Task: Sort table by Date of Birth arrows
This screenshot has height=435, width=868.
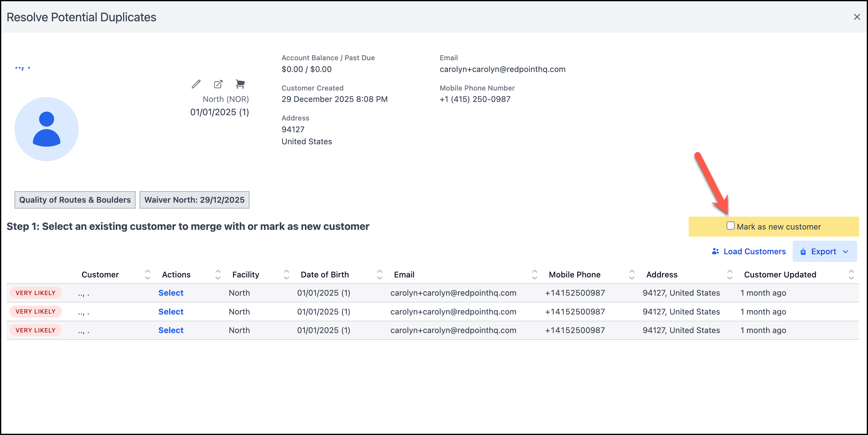Action: (379, 274)
